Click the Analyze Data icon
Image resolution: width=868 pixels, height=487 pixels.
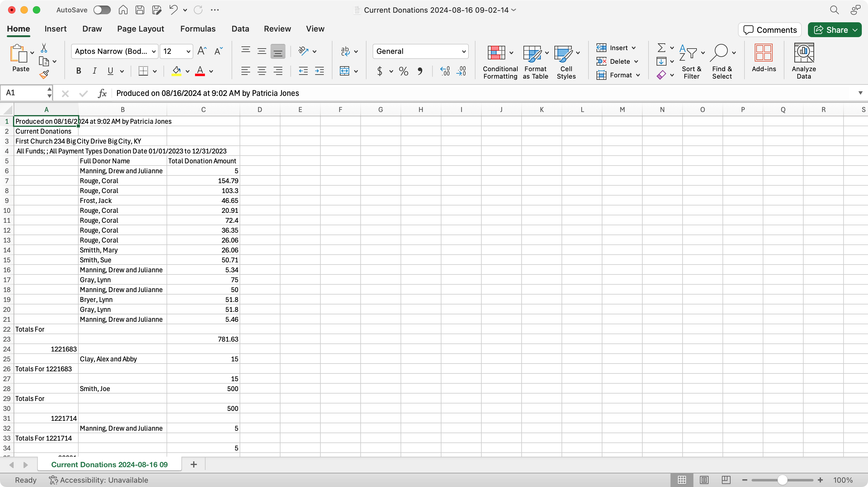[804, 61]
